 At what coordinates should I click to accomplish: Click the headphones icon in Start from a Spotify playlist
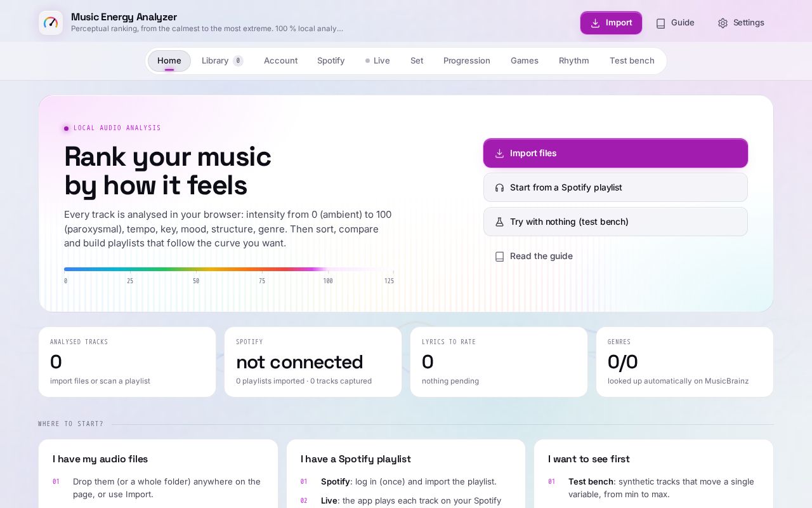click(499, 187)
